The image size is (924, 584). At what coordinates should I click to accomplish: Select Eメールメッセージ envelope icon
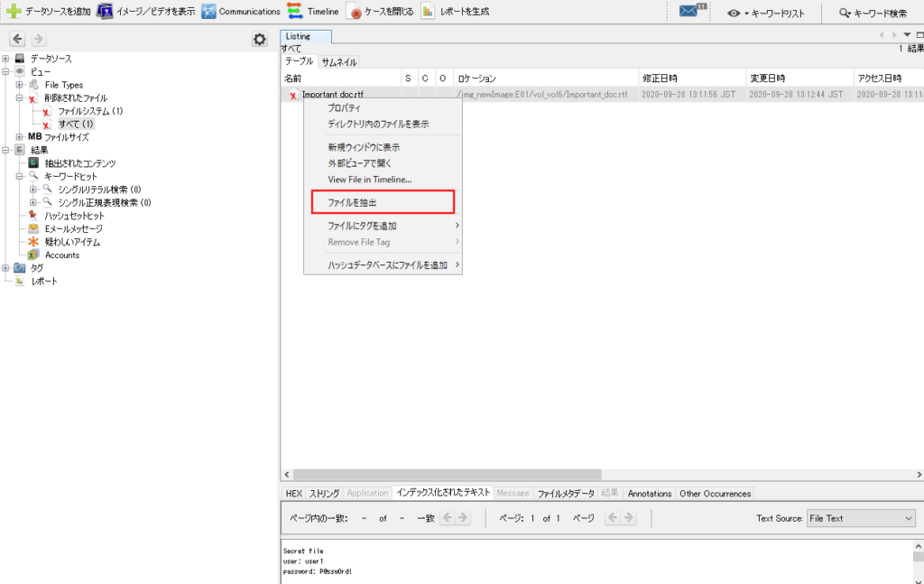33,228
